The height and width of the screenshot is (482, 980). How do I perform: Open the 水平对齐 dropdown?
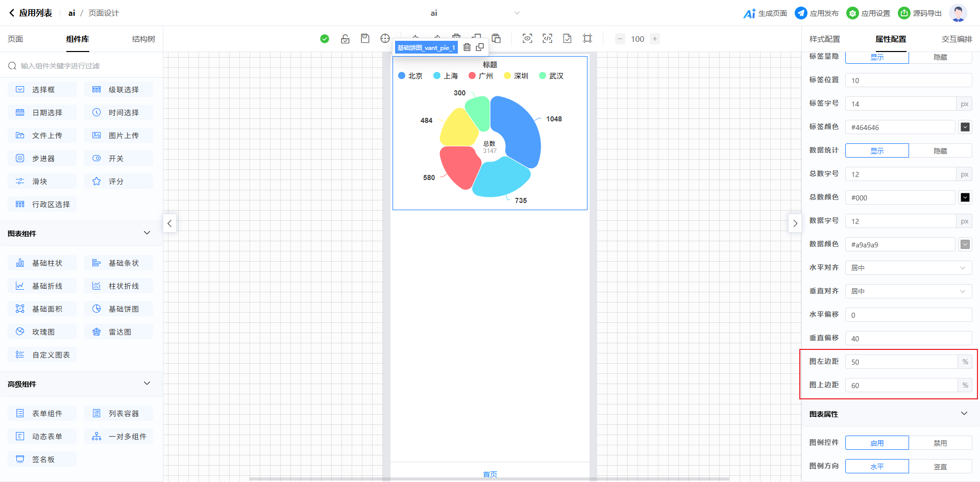908,268
